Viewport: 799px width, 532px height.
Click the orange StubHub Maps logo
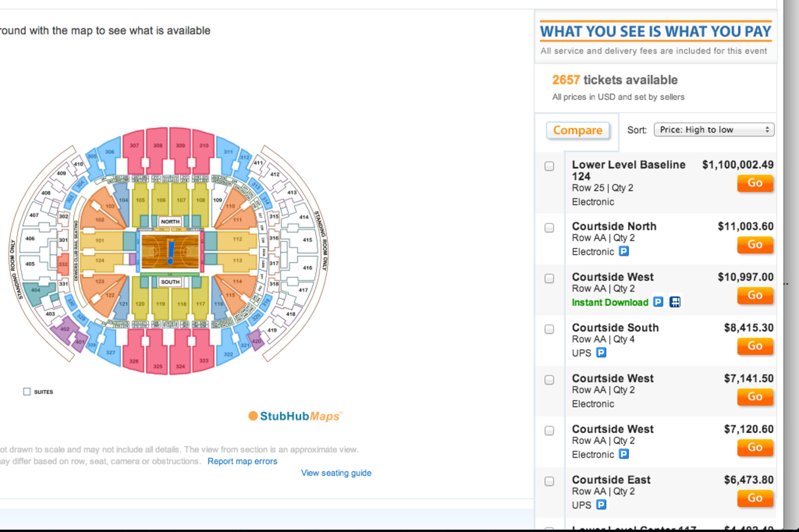pyautogui.click(x=295, y=416)
